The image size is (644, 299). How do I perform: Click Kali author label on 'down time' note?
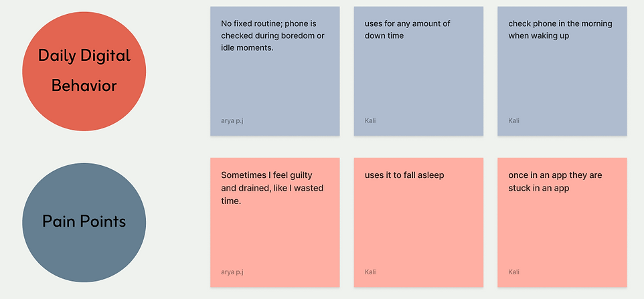[370, 120]
